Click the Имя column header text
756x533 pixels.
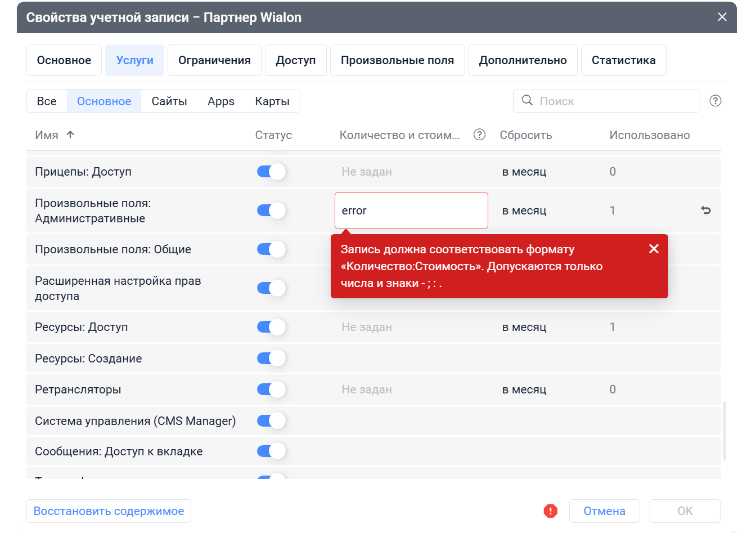click(x=47, y=135)
